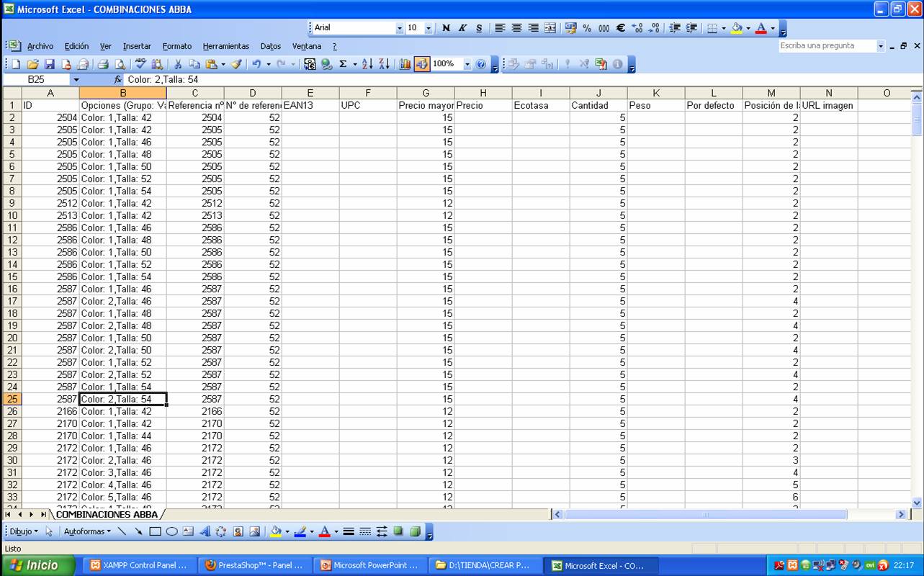This screenshot has width=924, height=576.
Task: Expand the zoom 100% dropdown
Action: [x=467, y=64]
